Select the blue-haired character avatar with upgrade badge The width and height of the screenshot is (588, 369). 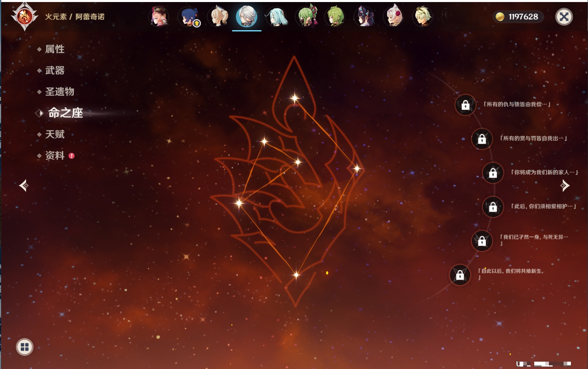pyautogui.click(x=189, y=17)
